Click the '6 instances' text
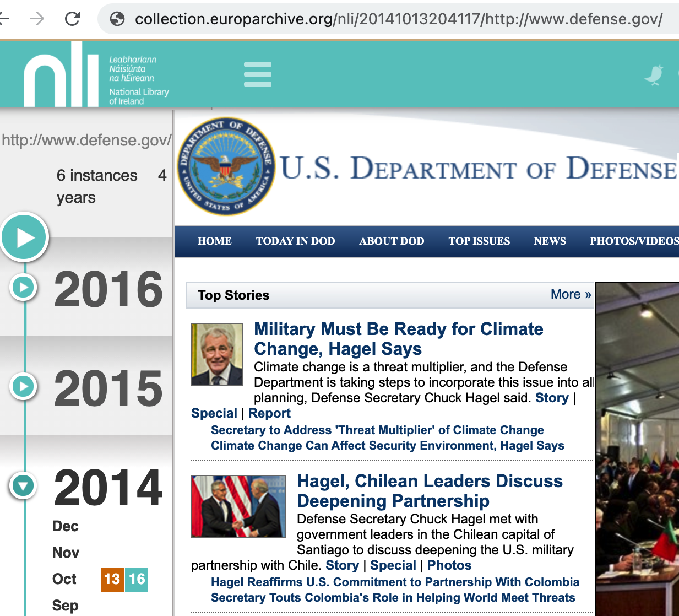Image resolution: width=679 pixels, height=616 pixels. (x=97, y=175)
